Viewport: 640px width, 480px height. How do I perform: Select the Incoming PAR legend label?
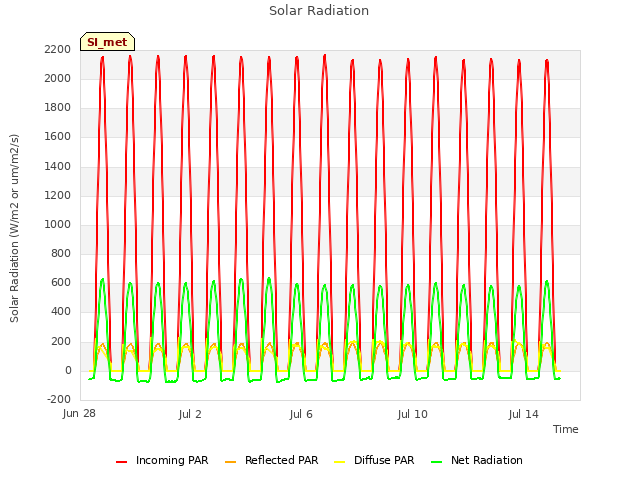[172, 460]
